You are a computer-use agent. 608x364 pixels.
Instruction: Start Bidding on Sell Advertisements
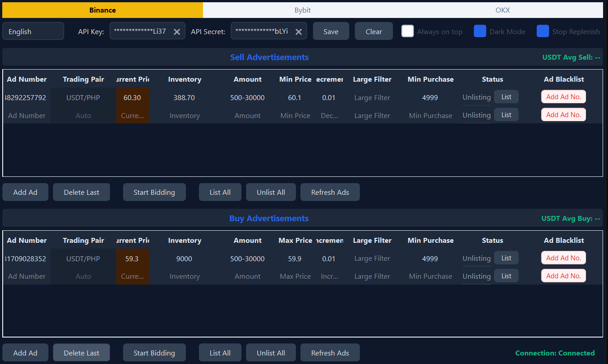point(154,192)
